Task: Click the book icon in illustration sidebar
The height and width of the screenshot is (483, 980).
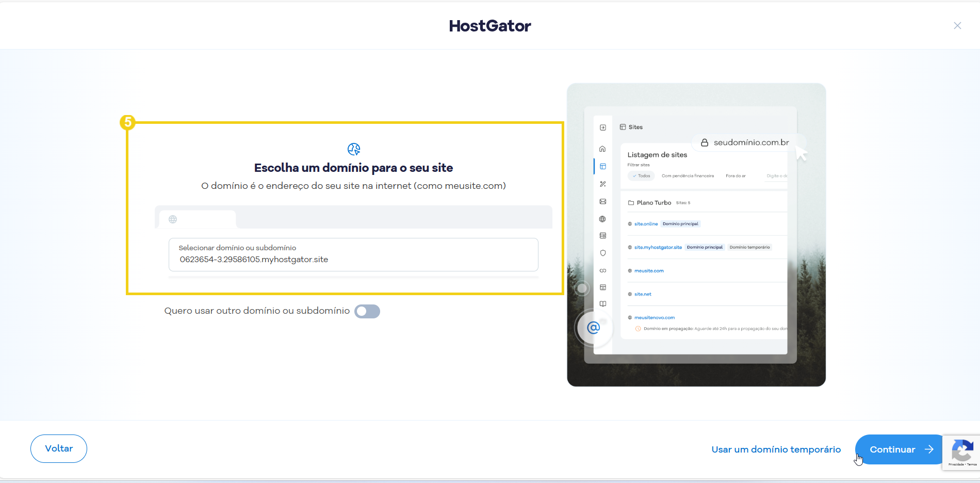Action: tap(603, 304)
